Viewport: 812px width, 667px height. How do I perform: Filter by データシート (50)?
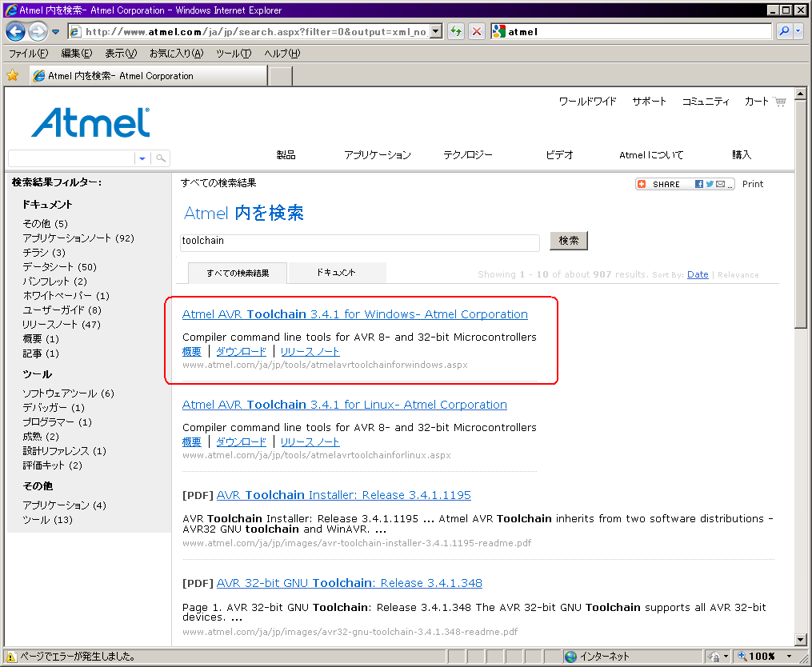59,267
